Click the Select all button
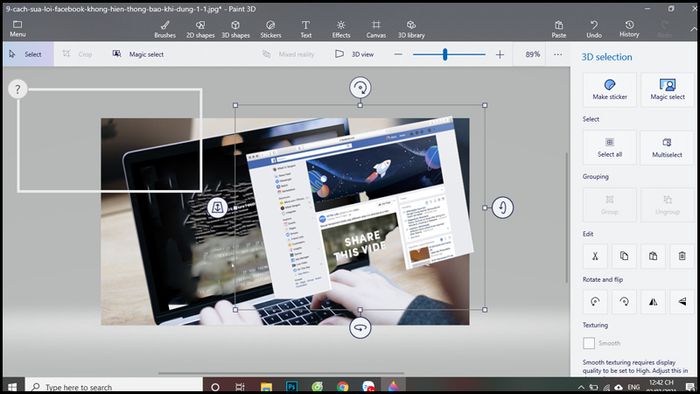700x394 pixels. [609, 147]
